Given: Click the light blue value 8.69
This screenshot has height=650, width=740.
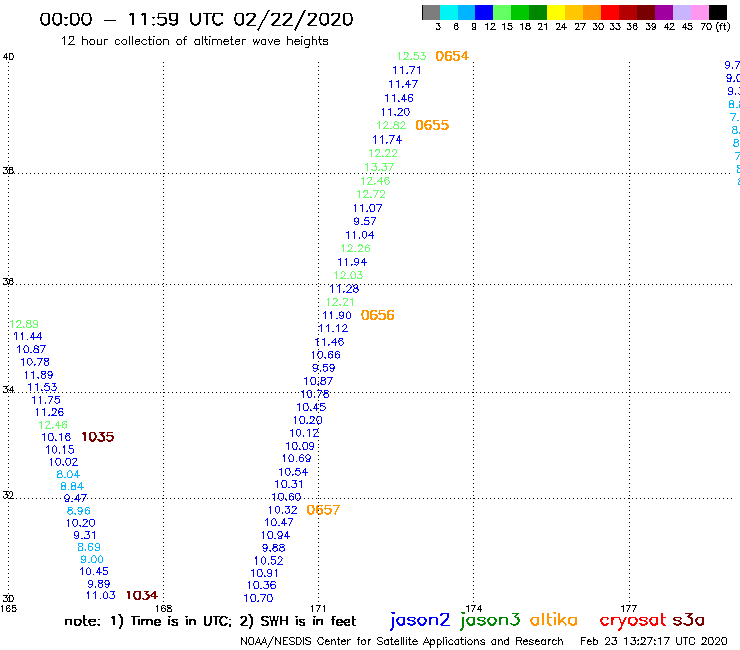Looking at the screenshot, I should pyautogui.click(x=89, y=547).
